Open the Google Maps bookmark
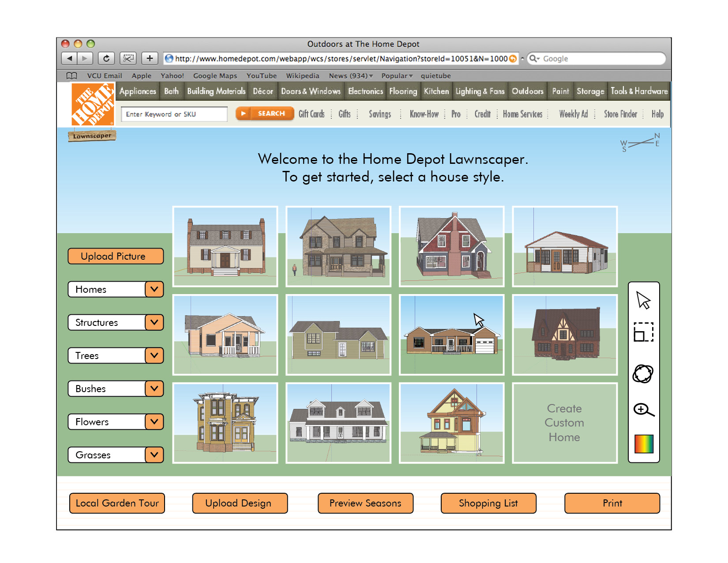This screenshot has height=563, width=728. tap(215, 76)
